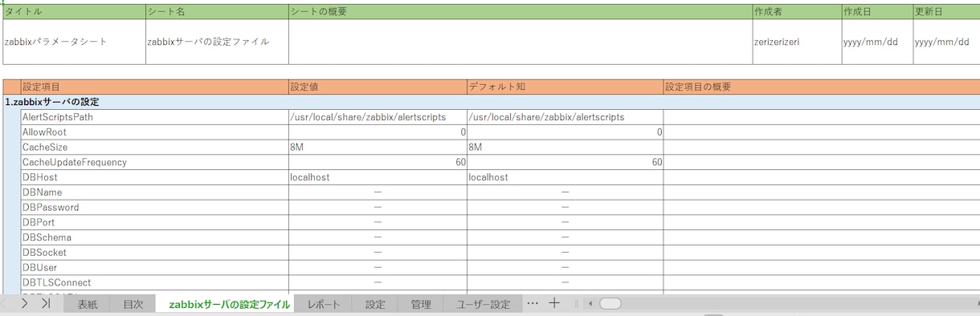Select the DBHost cell
980x316 pixels.
[154, 177]
